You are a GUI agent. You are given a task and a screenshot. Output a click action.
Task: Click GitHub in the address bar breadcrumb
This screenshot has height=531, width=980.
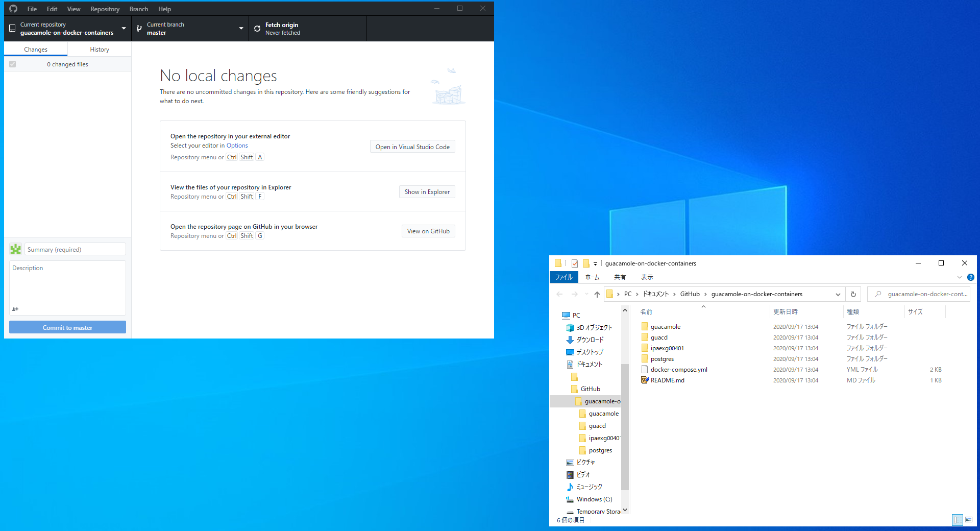tap(690, 294)
